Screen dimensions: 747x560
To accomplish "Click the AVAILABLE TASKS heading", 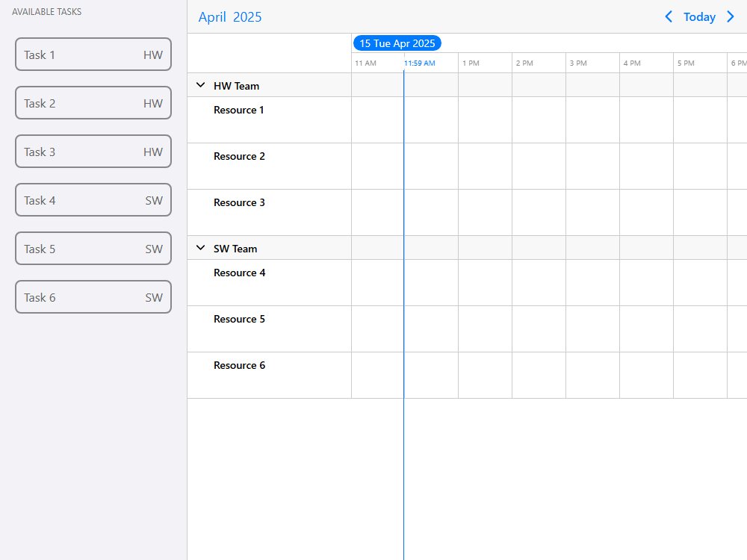I will 46,12.
